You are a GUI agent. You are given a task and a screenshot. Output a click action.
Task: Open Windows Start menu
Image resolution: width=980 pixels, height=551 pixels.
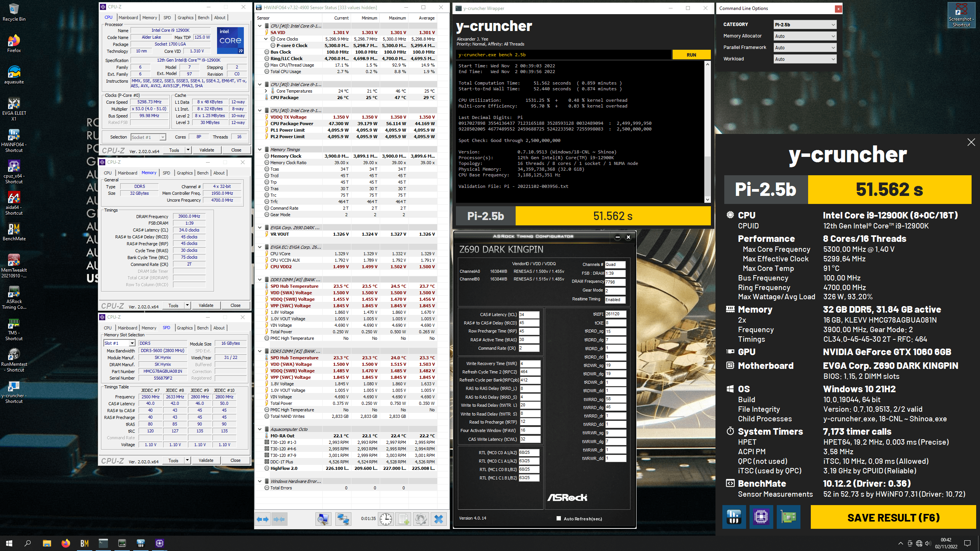click(x=9, y=543)
